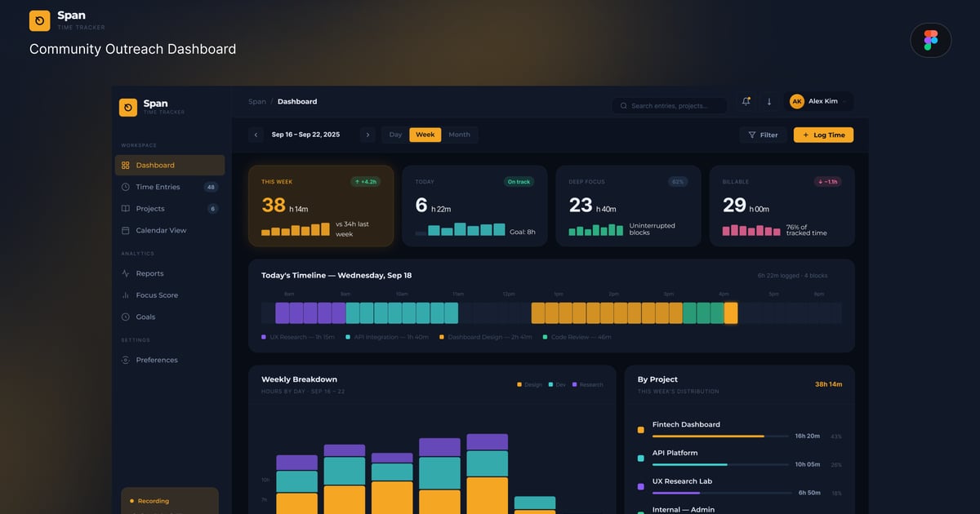980x514 pixels.
Task: Click the Projects book icon
Action: 125,209
